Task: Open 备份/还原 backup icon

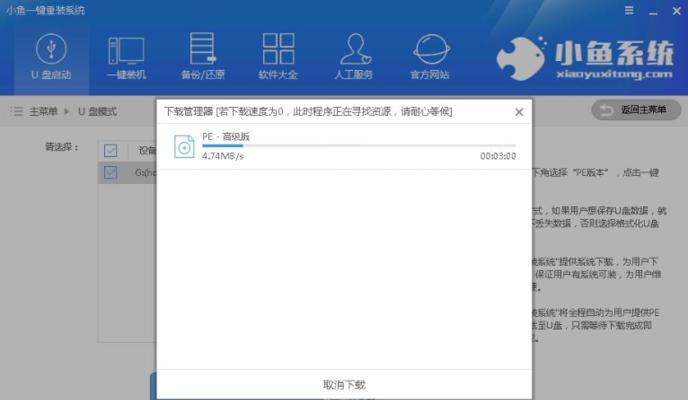Action: coord(202,49)
